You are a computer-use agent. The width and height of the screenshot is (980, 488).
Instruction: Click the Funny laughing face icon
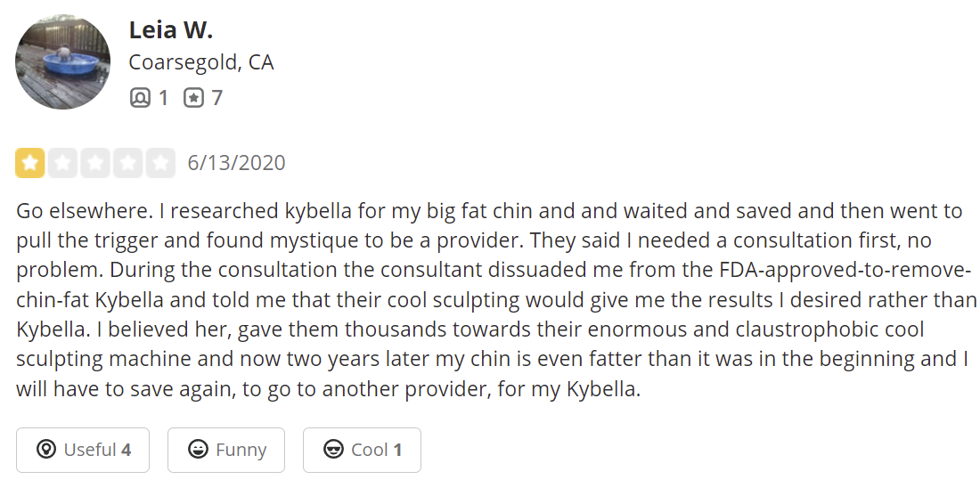click(198, 449)
